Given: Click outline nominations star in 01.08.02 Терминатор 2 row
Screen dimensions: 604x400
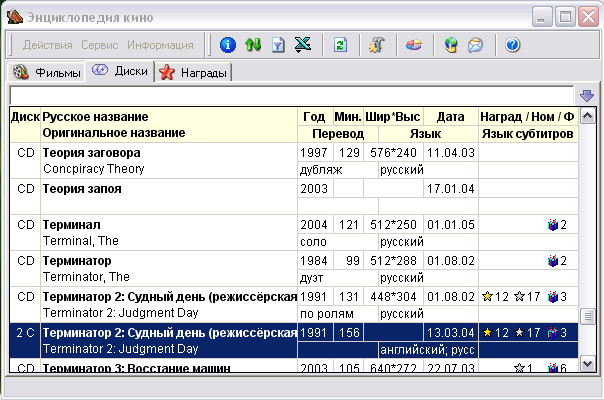Looking at the screenshot, I should (x=520, y=296).
